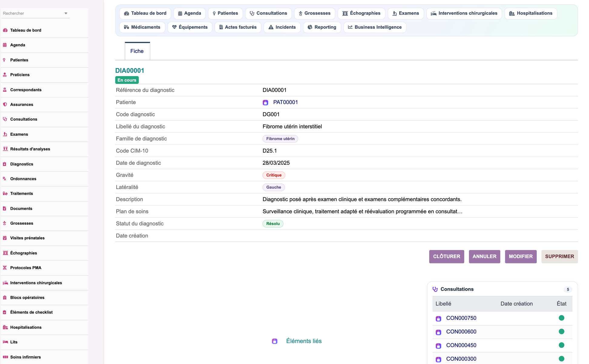Open Agenda in top navigation

click(189, 13)
